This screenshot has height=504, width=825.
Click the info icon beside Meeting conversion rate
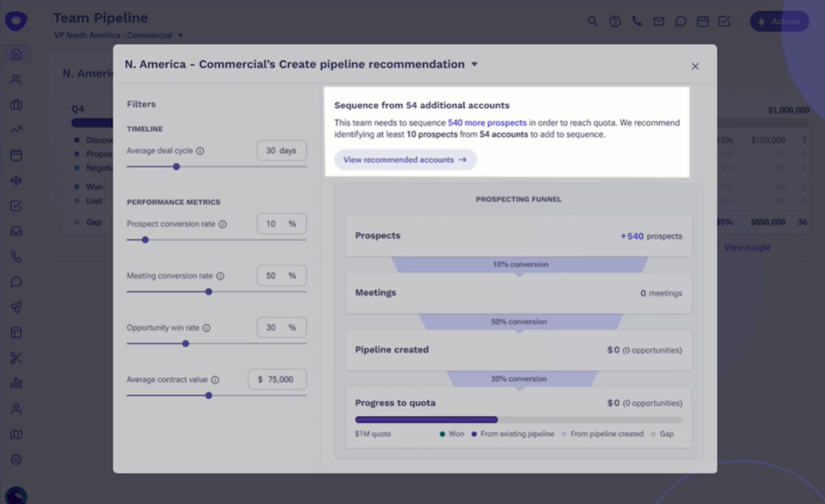(x=220, y=276)
